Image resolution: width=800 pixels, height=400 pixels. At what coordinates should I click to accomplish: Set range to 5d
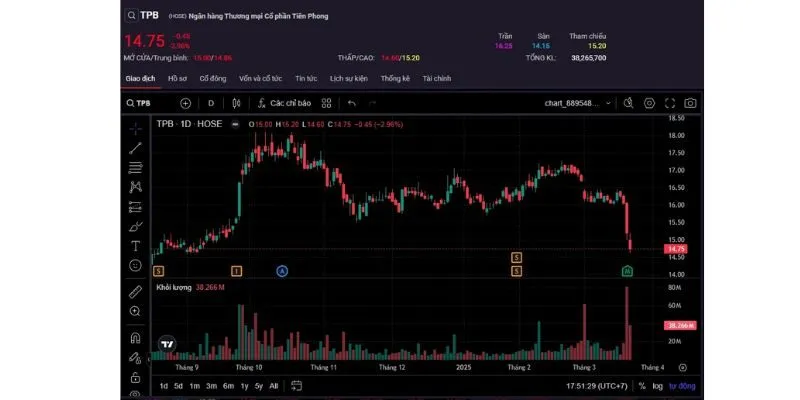pos(178,386)
